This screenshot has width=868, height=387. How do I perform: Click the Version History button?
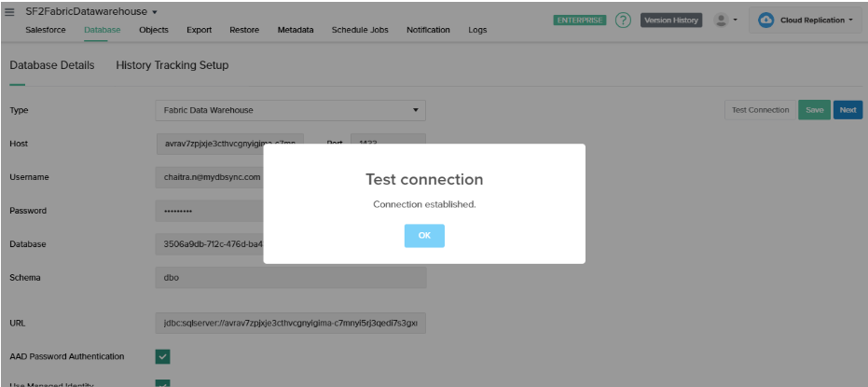(671, 20)
